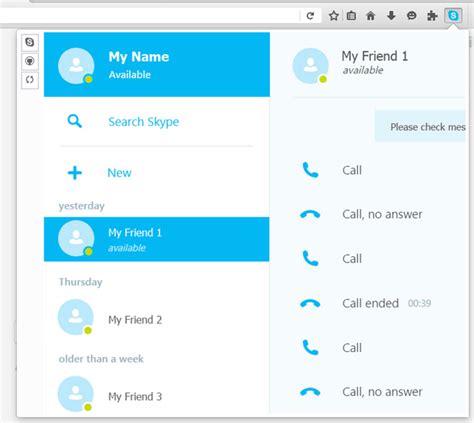This screenshot has height=423, width=474.
Task: Click My Friend 2 avatar picture
Action: click(x=76, y=317)
